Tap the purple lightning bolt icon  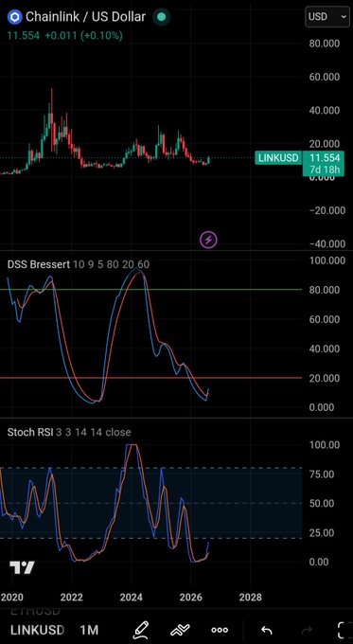[208, 239]
